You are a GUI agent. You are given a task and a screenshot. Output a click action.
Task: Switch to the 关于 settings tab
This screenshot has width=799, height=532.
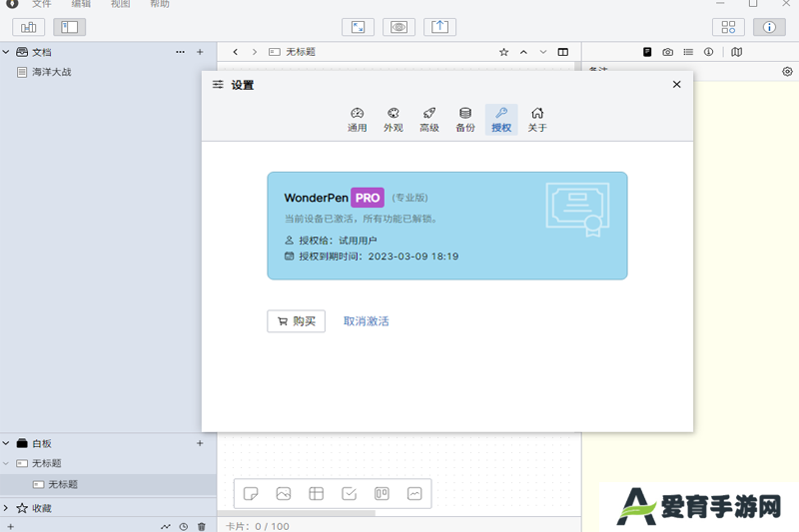[537, 120]
